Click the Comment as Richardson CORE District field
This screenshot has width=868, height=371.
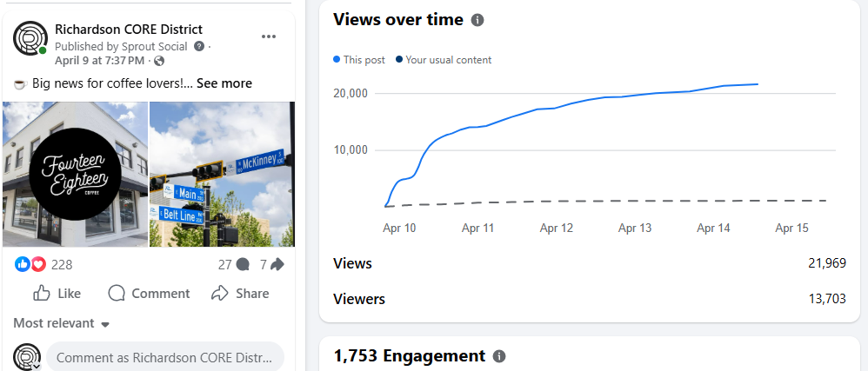(x=165, y=357)
